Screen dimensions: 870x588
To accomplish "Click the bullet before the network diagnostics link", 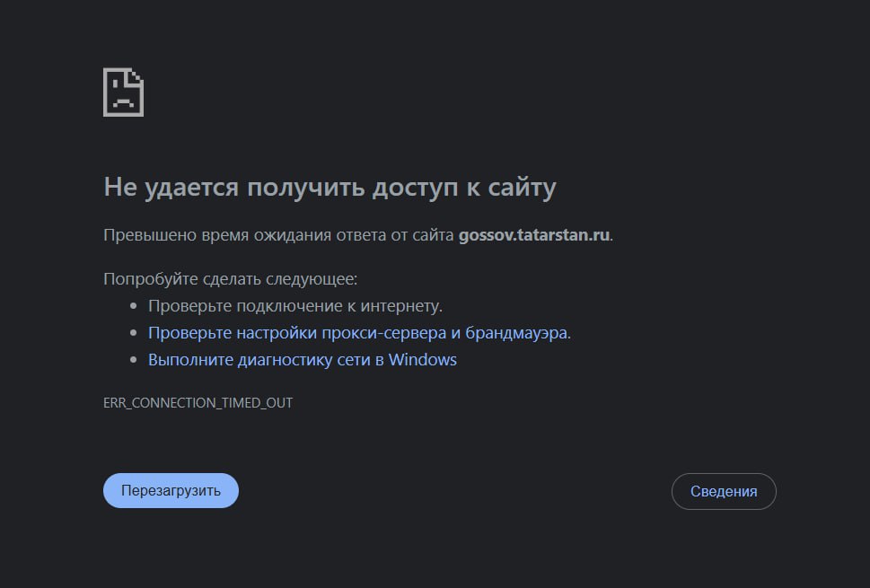I will pyautogui.click(x=134, y=360).
